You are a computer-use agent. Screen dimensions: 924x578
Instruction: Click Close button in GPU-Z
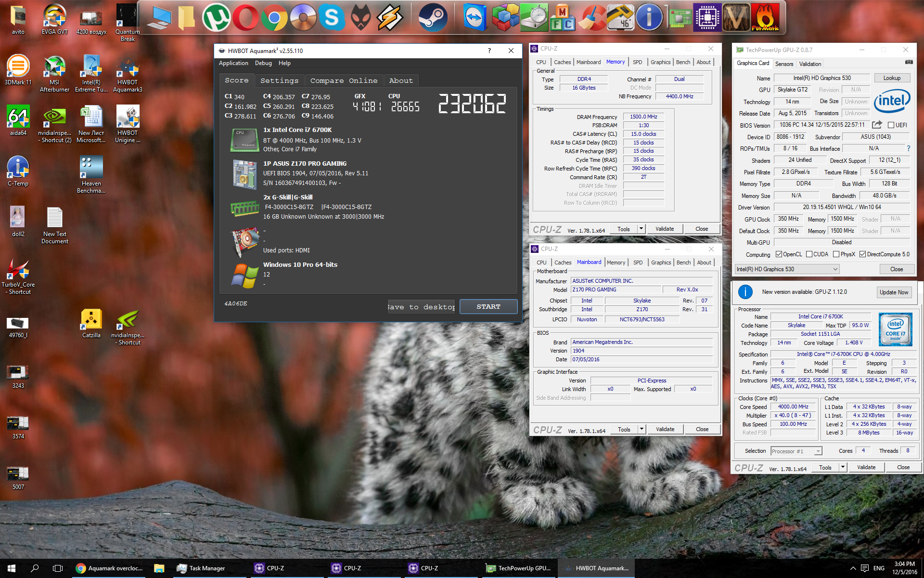pos(896,269)
